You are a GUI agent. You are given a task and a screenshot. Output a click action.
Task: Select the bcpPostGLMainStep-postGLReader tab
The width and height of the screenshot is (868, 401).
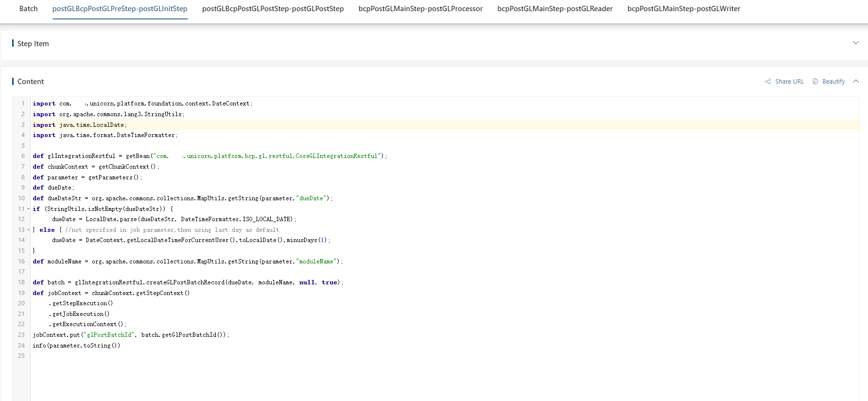555,9
